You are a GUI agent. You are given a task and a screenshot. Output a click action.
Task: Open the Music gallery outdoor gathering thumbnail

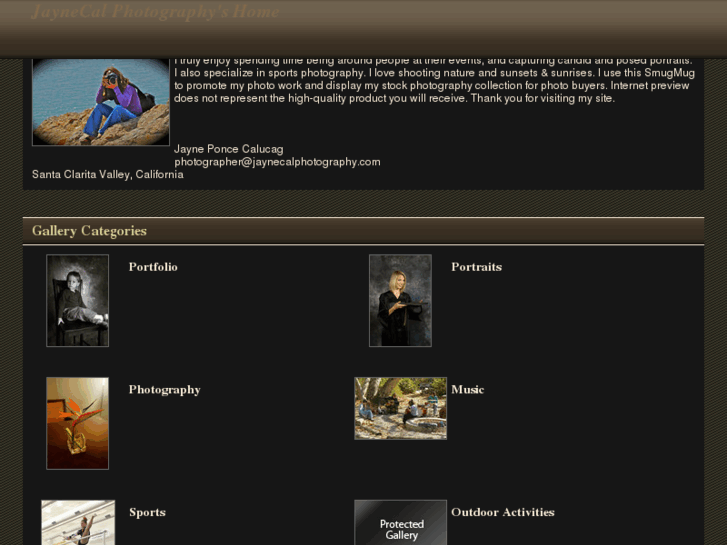click(401, 408)
